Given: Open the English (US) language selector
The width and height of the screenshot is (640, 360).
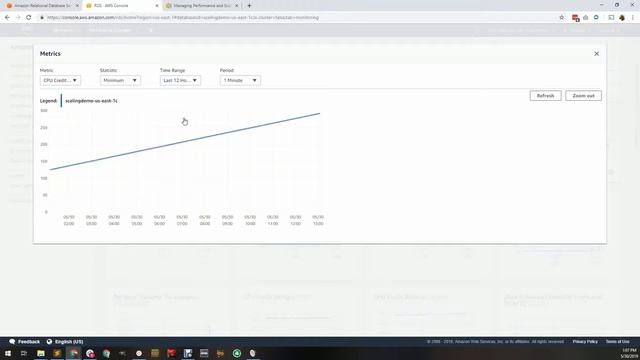Looking at the screenshot, I should 65,342.
